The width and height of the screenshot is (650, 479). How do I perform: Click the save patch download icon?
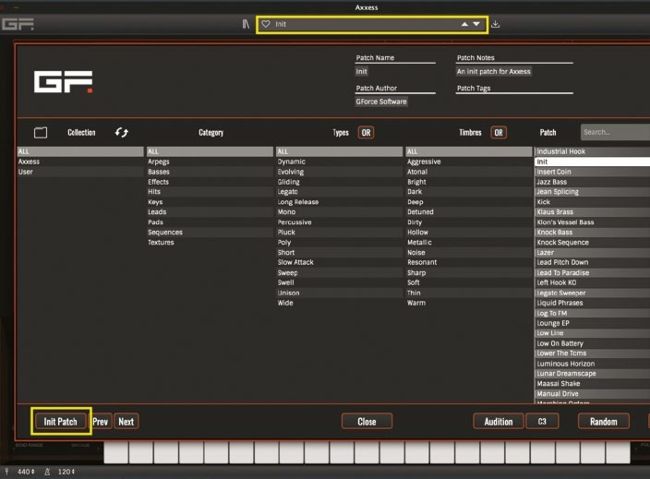497,24
